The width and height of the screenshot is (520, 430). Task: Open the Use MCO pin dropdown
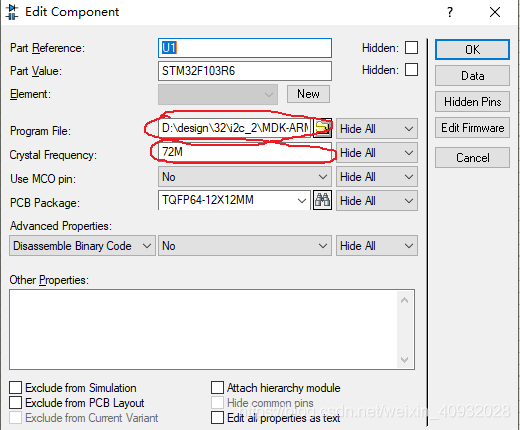tap(245, 177)
